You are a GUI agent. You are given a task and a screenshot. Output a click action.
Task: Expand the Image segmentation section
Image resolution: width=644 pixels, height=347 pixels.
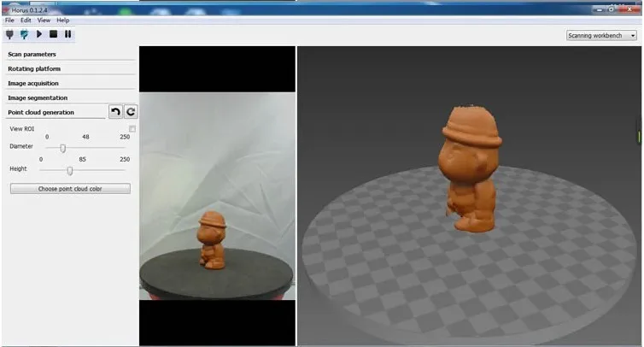37,97
